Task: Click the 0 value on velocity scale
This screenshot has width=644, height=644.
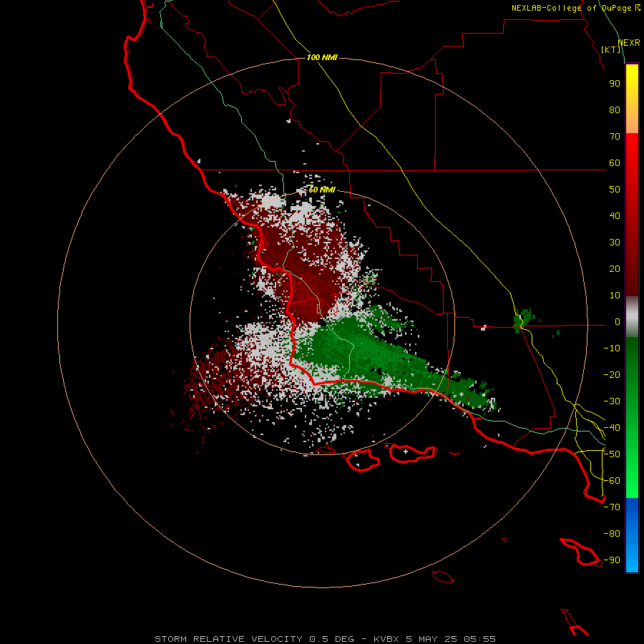Action: [x=617, y=322]
